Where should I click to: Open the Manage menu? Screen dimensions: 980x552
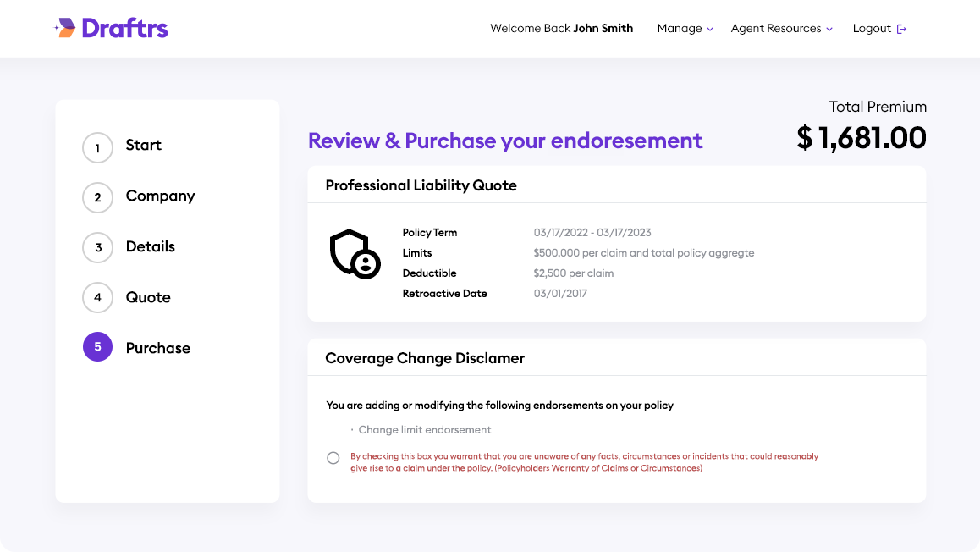coord(679,29)
